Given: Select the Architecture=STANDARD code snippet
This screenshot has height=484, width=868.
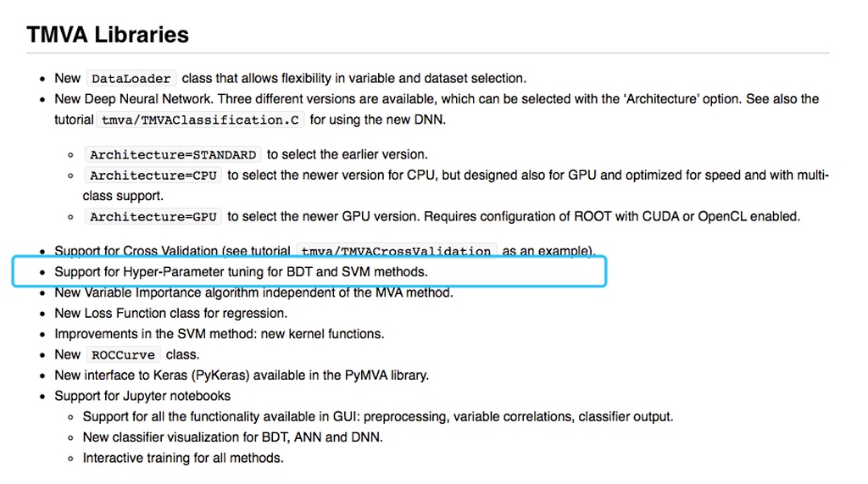Looking at the screenshot, I should point(173,154).
